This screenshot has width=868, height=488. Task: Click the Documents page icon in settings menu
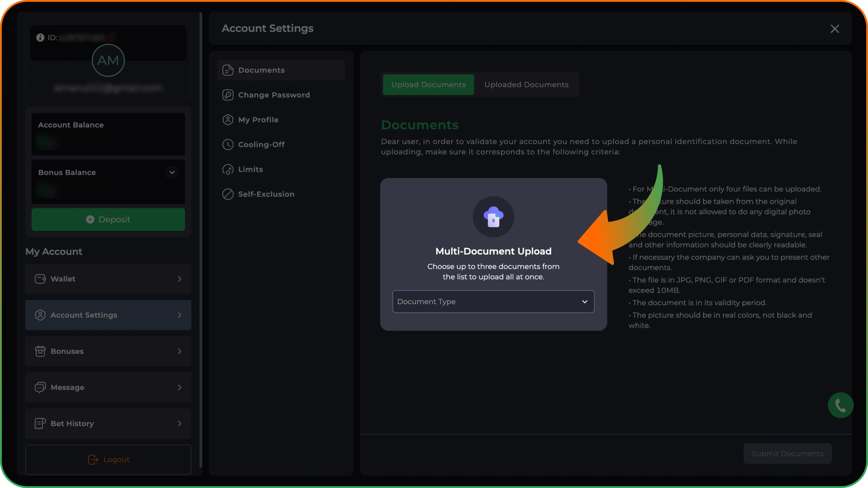click(228, 70)
